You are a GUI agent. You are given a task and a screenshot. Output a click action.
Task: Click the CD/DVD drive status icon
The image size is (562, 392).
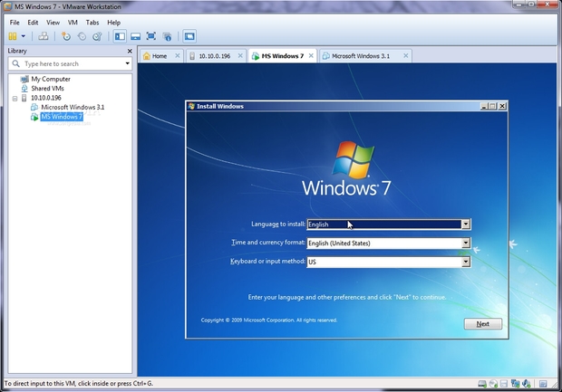coord(494,384)
